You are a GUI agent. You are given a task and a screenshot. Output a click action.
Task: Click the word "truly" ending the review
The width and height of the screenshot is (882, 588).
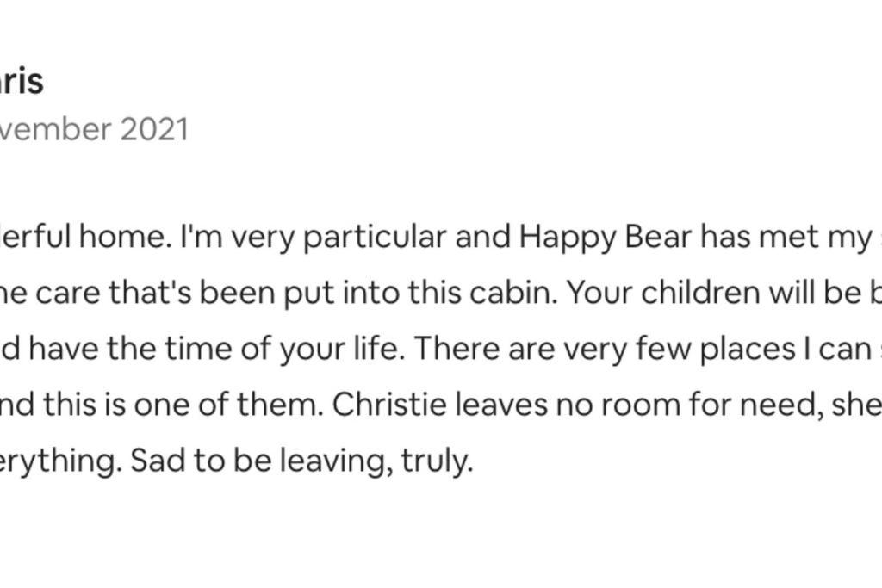tap(437, 461)
